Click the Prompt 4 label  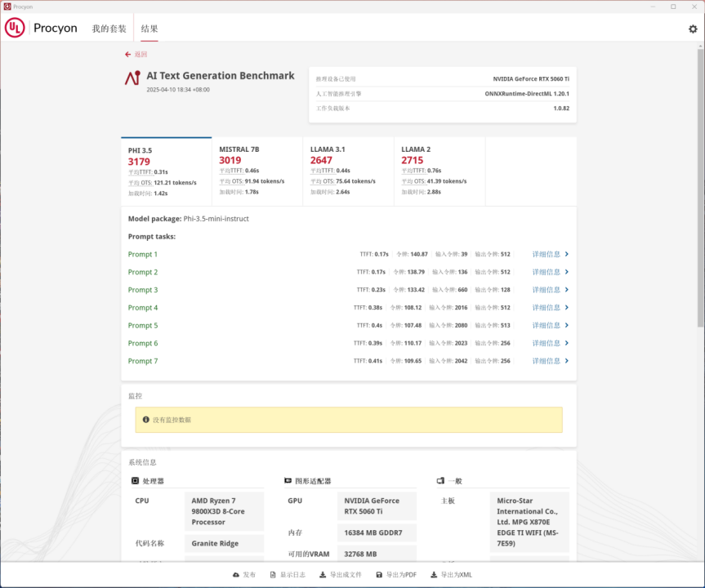[x=142, y=308]
